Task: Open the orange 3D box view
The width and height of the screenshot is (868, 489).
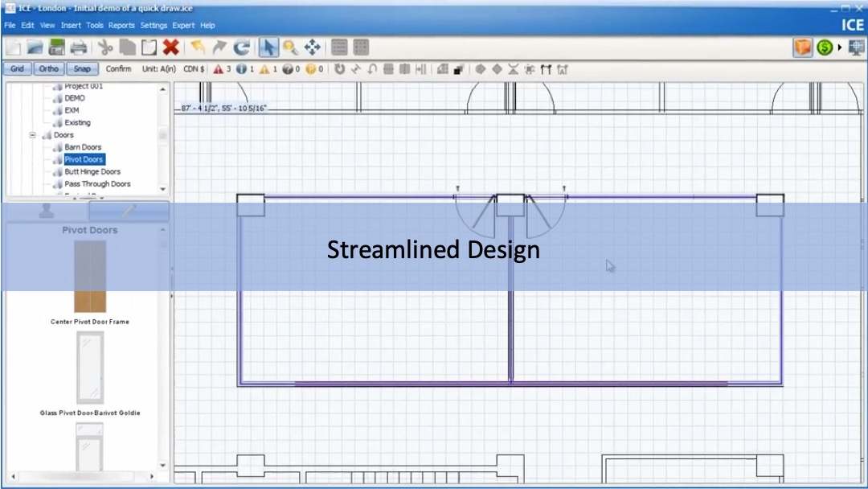Action: [803, 47]
